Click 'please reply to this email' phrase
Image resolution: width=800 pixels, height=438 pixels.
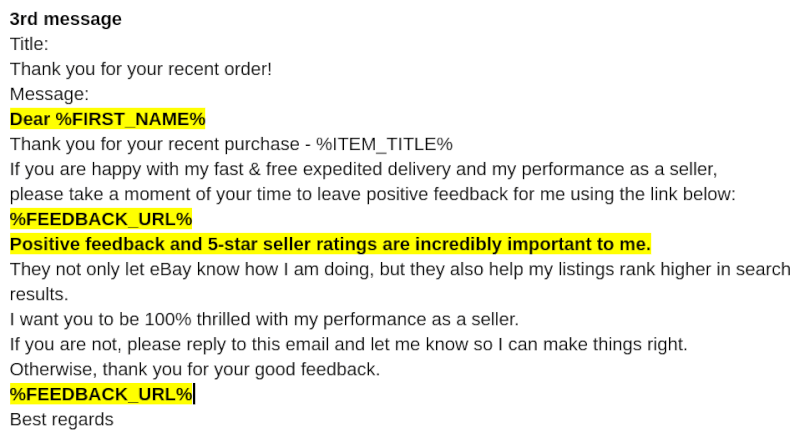pyautogui.click(x=229, y=344)
